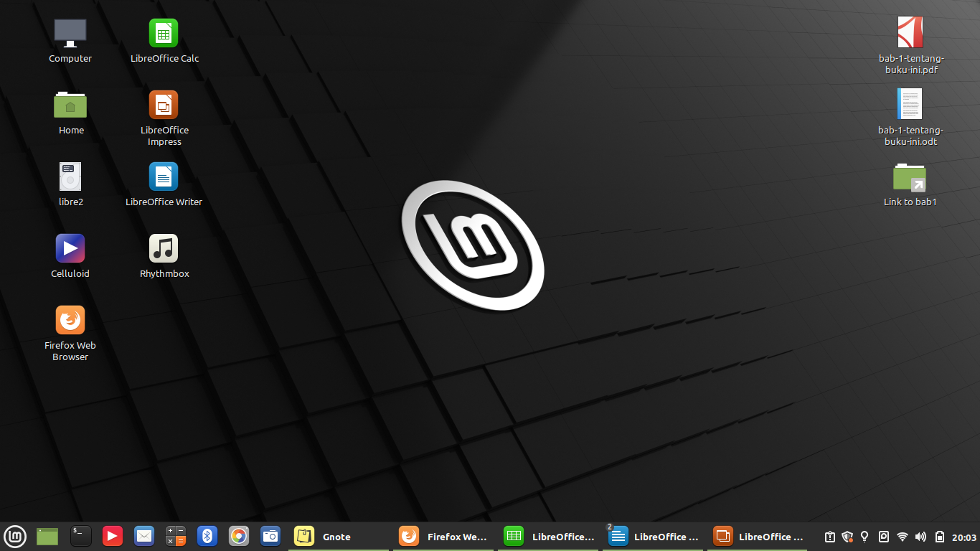
Task: Open the calendar from the 20:03 clock
Action: click(964, 537)
